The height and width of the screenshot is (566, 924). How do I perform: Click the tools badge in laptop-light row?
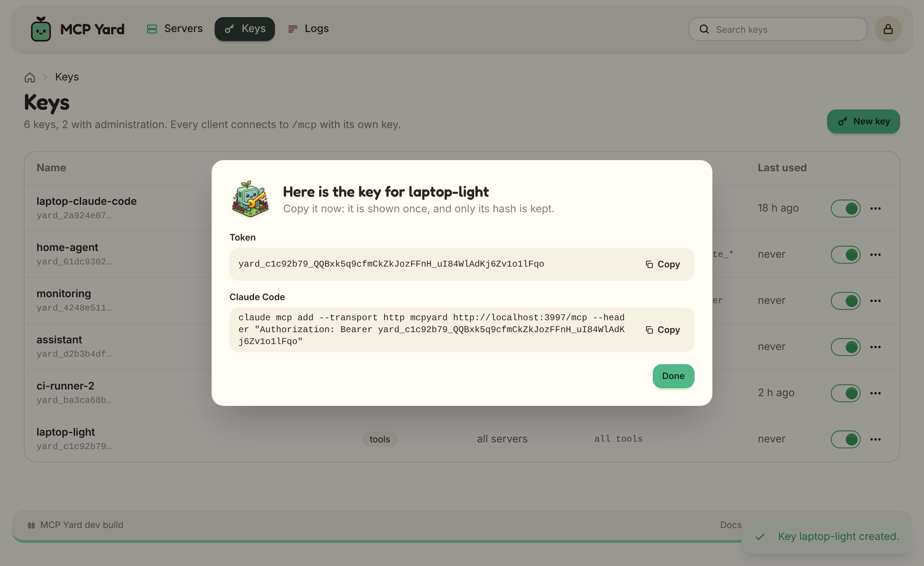click(380, 439)
